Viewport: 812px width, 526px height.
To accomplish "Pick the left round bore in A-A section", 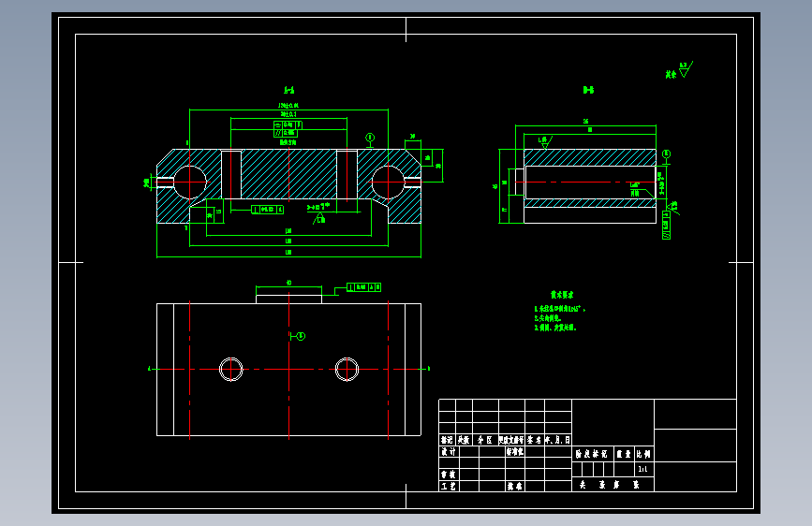I will pos(190,183).
